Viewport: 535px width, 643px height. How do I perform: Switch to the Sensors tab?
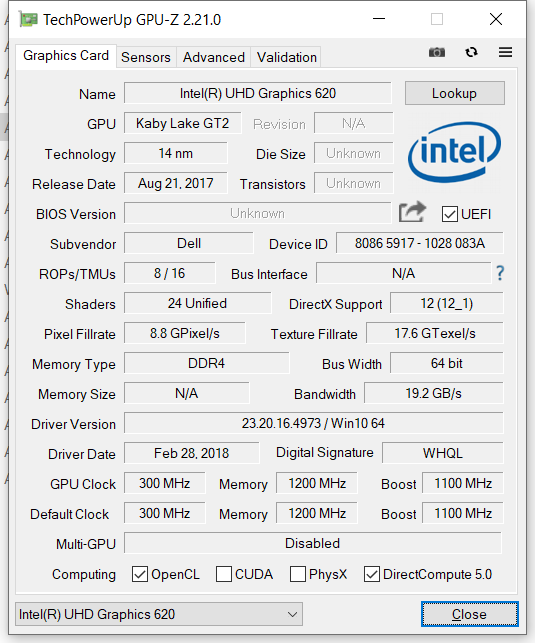point(146,57)
